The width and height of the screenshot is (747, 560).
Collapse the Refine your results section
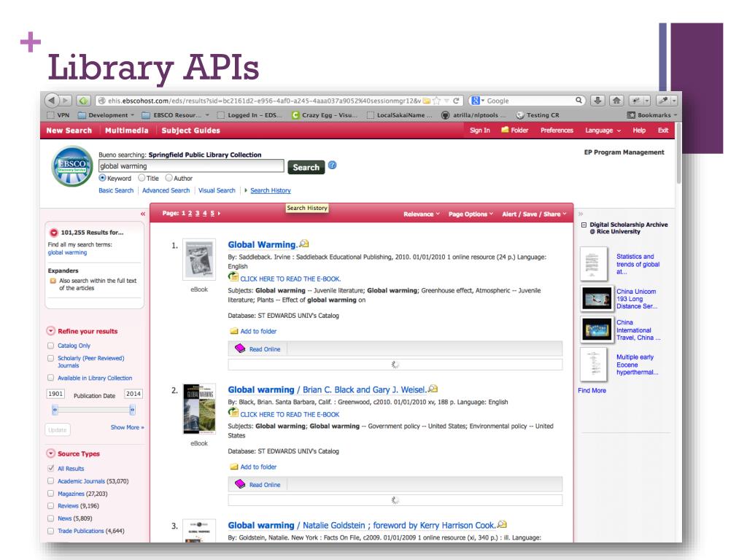50,330
